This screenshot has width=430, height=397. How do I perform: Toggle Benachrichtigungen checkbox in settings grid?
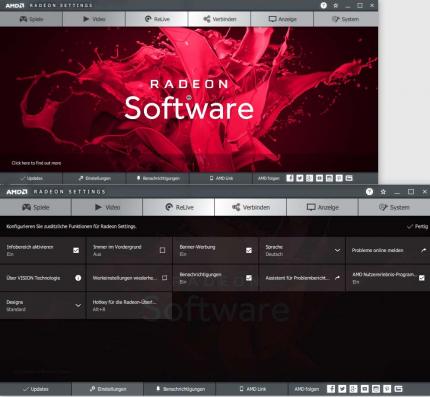249,278
